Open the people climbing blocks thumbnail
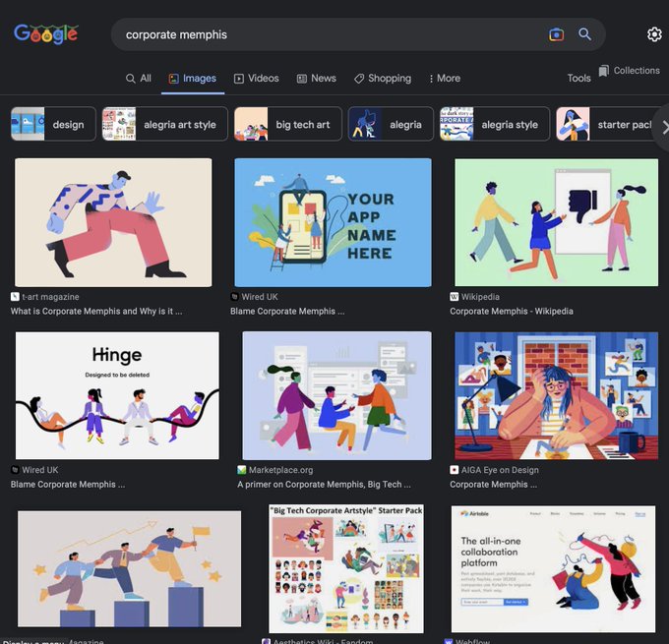The image size is (669, 644). tap(129, 569)
